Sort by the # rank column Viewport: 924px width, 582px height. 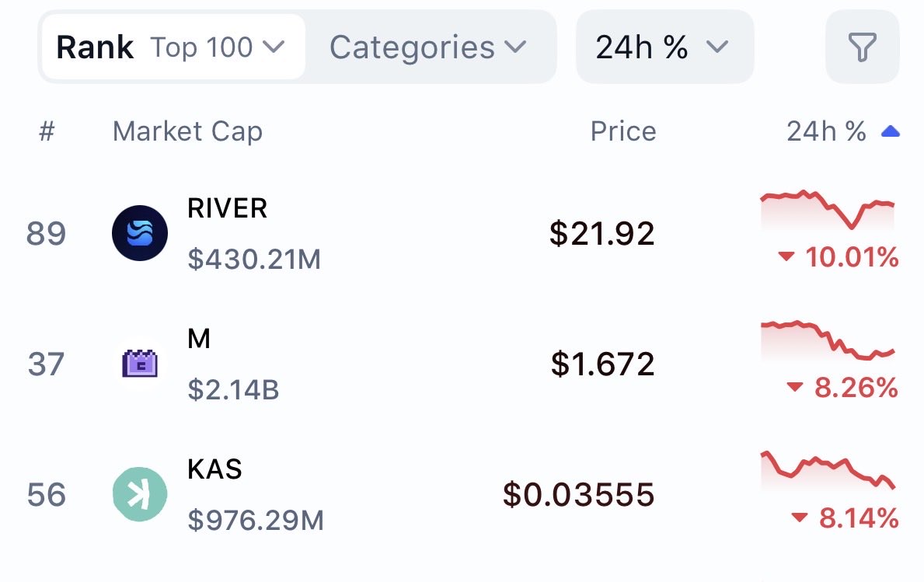(47, 131)
